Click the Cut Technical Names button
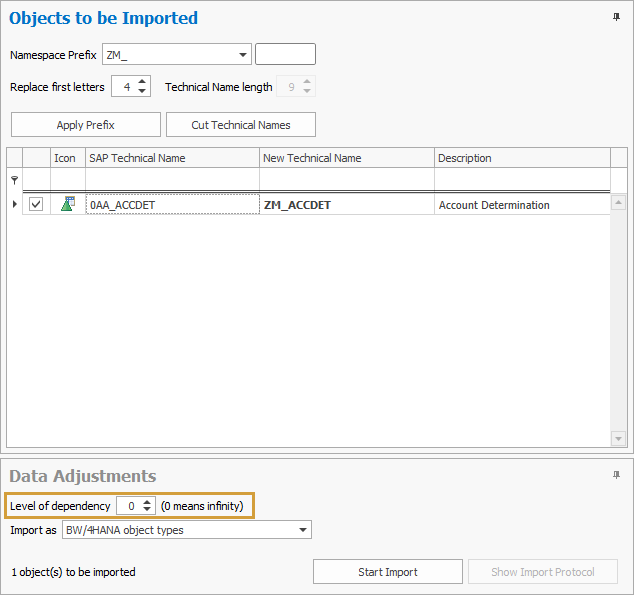Screen dimensions: 634x595 tap(241, 125)
